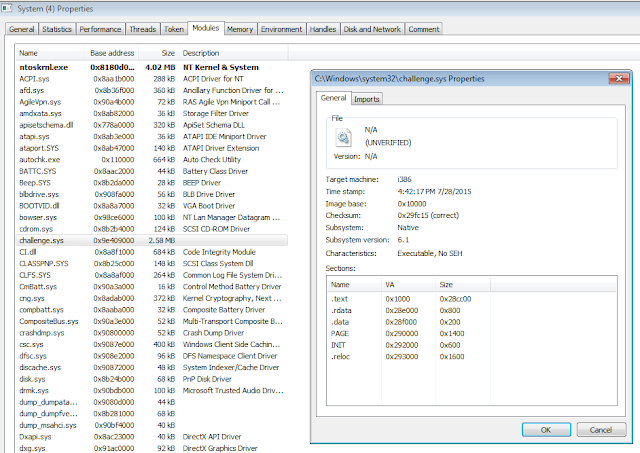The width and height of the screenshot is (640, 453).
Task: Switch to Imports tab in challenge.sys Properties
Action: 367,99
